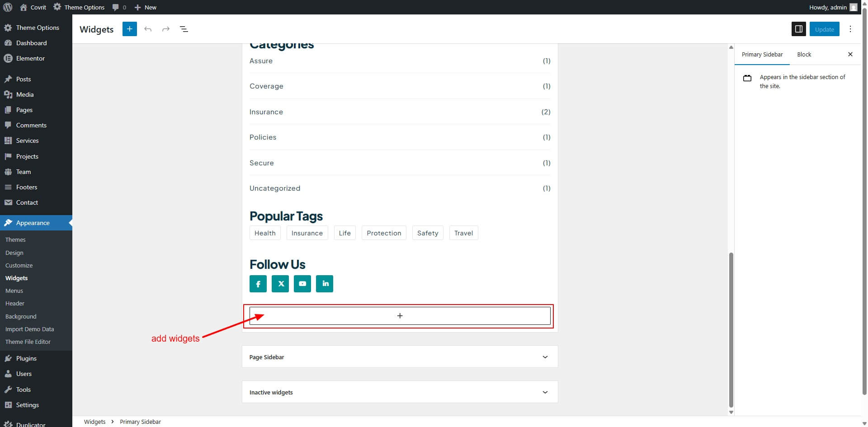The image size is (868, 427).
Task: Click the LinkedIn icon under Follow Us
Action: coord(325,284)
